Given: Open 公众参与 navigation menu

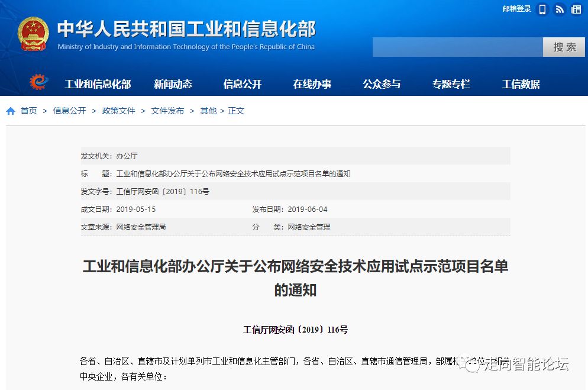Looking at the screenshot, I should [x=382, y=84].
